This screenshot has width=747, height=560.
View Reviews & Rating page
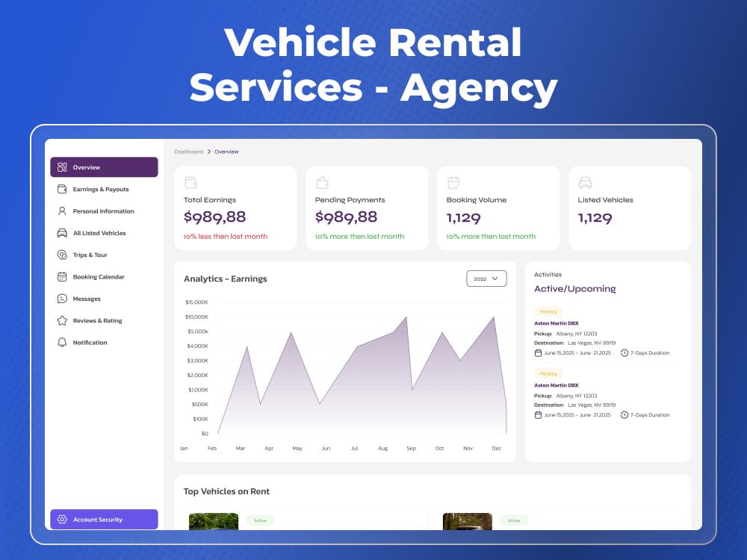[104, 320]
